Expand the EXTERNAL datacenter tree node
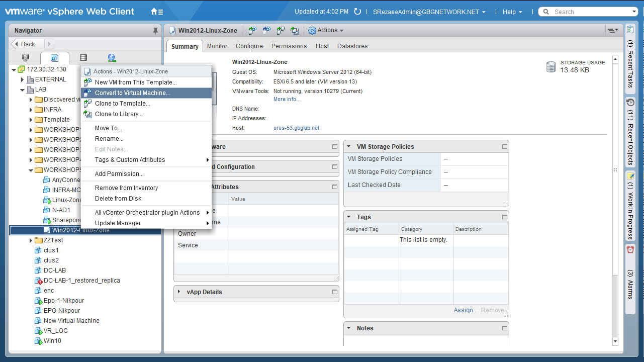Screen dimensions: 644x362 22,79
